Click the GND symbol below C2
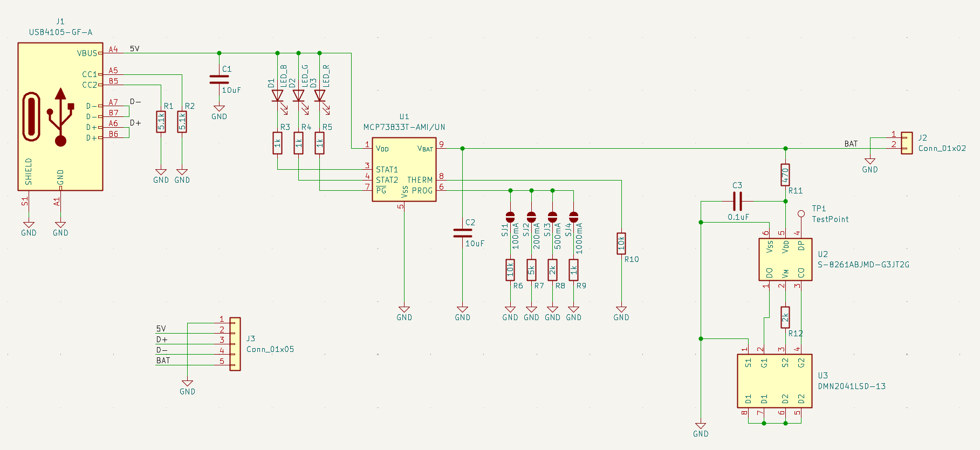980x450 pixels. (x=462, y=311)
